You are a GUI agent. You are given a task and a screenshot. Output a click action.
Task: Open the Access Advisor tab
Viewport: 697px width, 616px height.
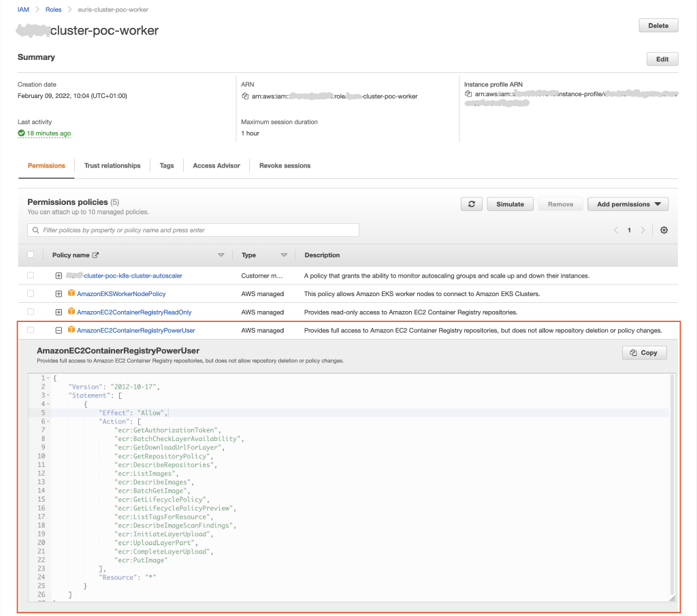[216, 165]
